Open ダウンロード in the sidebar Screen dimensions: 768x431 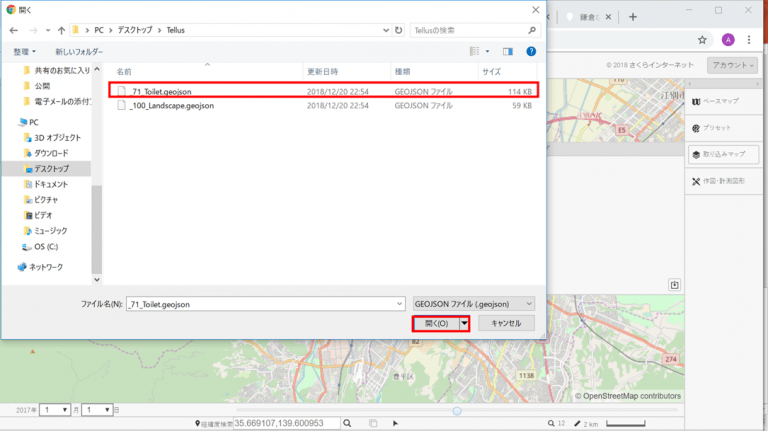pyautogui.click(x=47, y=153)
